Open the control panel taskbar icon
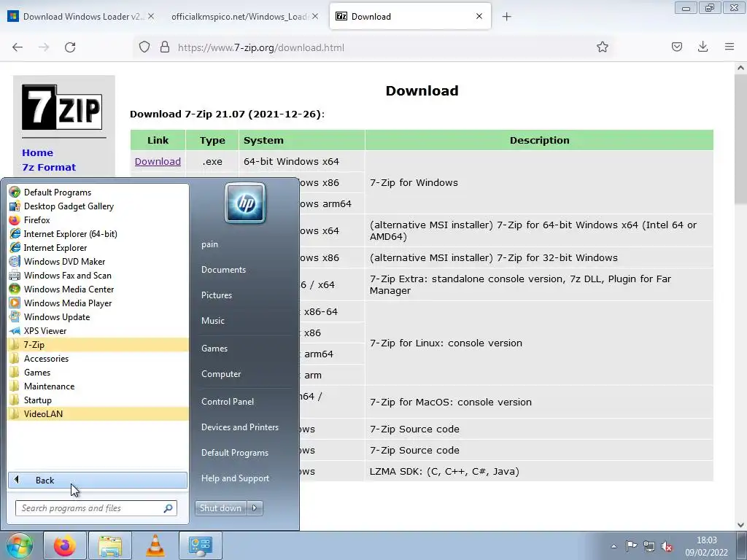747x560 pixels. [x=200, y=545]
